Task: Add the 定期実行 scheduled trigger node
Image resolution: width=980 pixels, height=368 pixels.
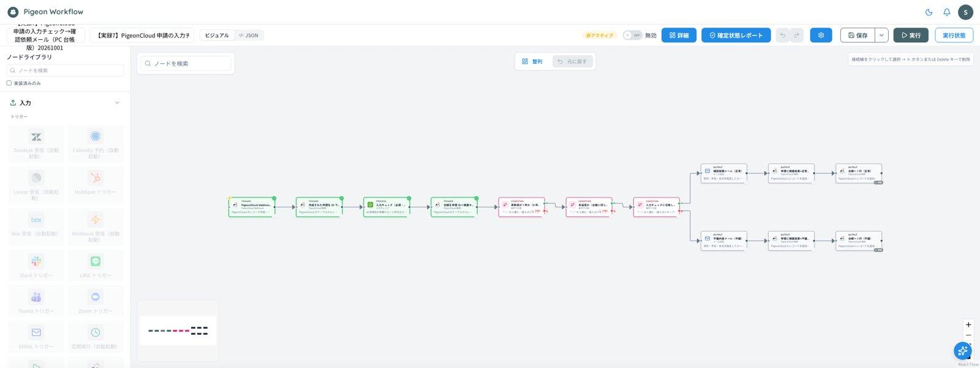Action: coord(96,337)
